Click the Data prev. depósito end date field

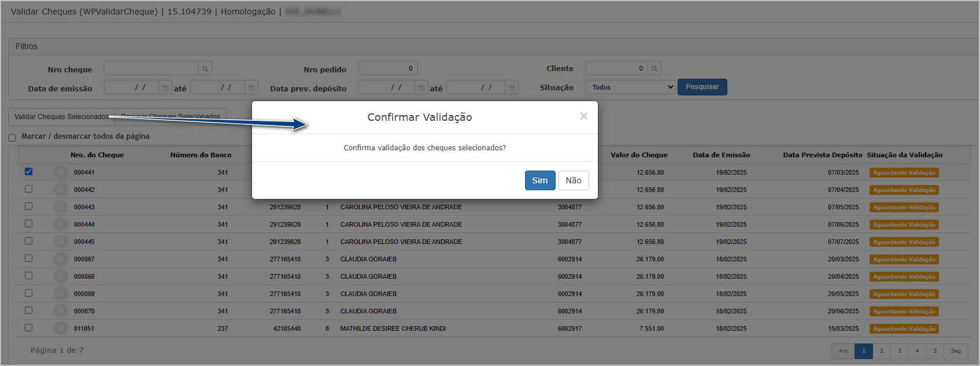tap(476, 88)
